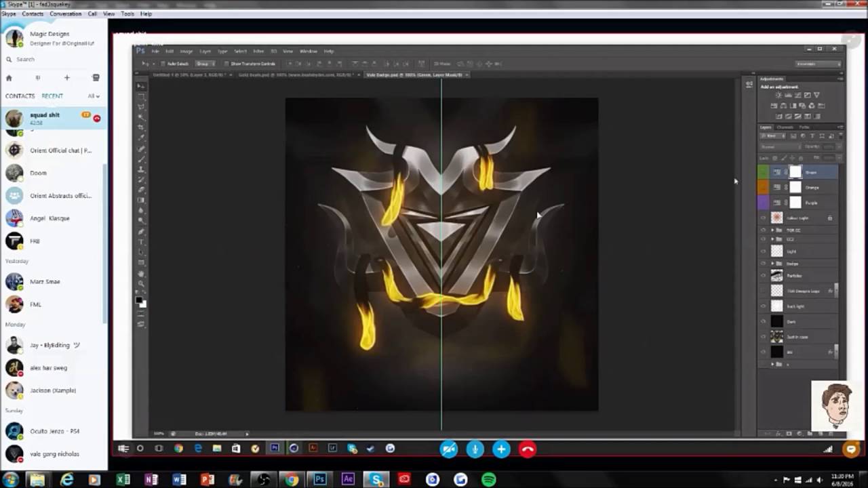Open the Filter menu in shared Photoshop

point(258,51)
